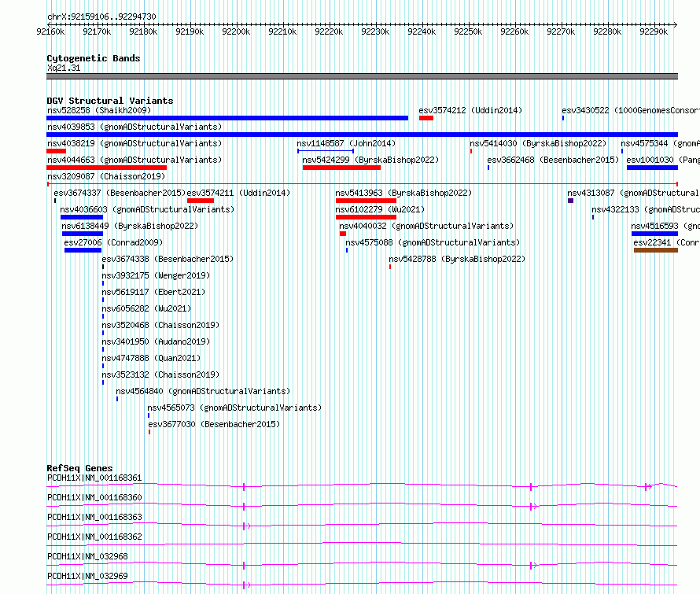Click esv3677030 (Besenbacher2015) label
This screenshot has width=700, height=594.
click(x=214, y=424)
